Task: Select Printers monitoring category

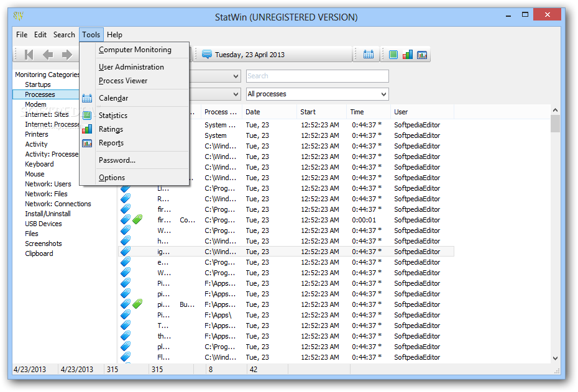Action: tap(37, 134)
